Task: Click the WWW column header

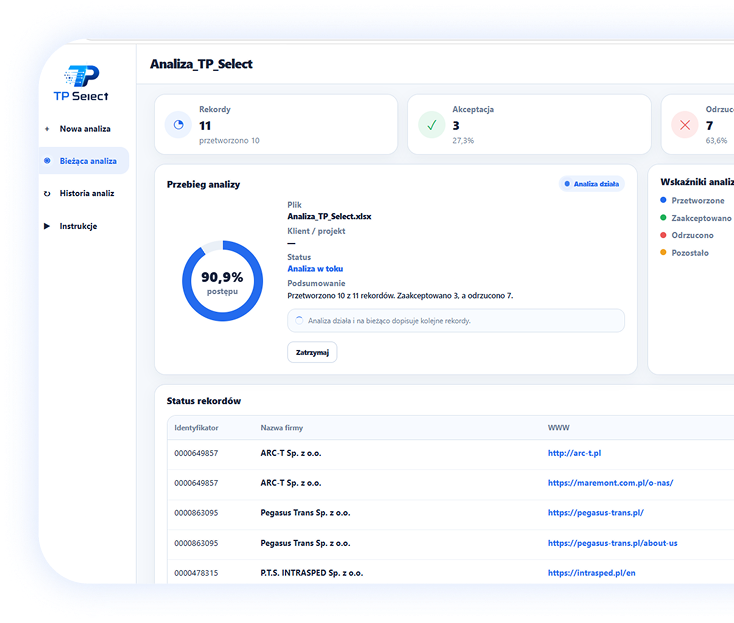Action: pyautogui.click(x=558, y=428)
